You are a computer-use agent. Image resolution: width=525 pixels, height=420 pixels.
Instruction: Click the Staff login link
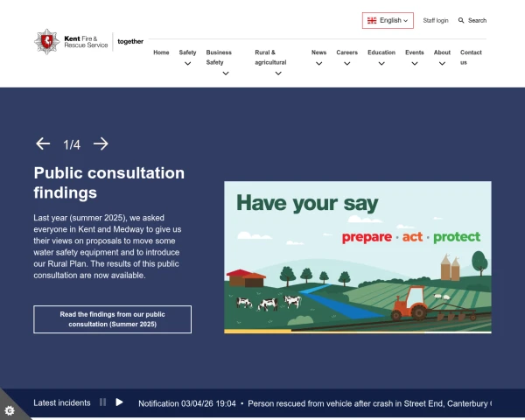(x=436, y=20)
